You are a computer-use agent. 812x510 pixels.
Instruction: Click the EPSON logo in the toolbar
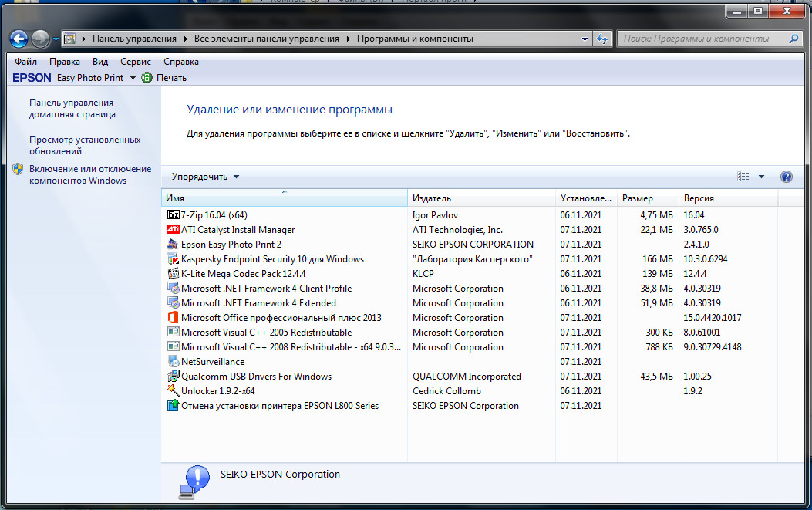pos(32,78)
